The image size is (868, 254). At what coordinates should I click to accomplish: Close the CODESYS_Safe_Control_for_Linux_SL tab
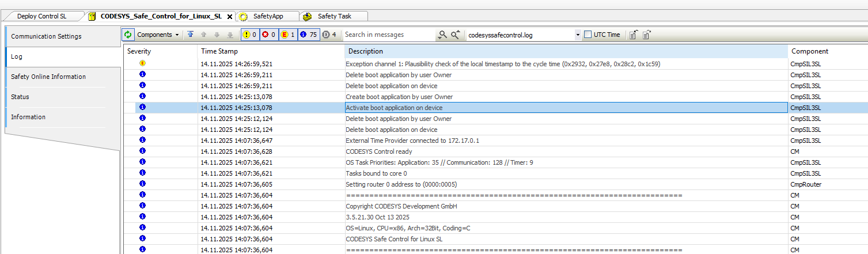[230, 17]
